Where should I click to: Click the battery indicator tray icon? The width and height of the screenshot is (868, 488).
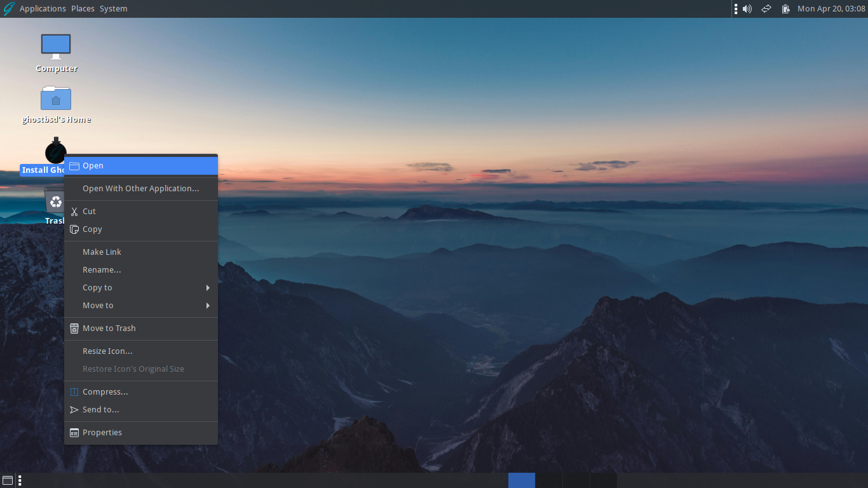(785, 8)
